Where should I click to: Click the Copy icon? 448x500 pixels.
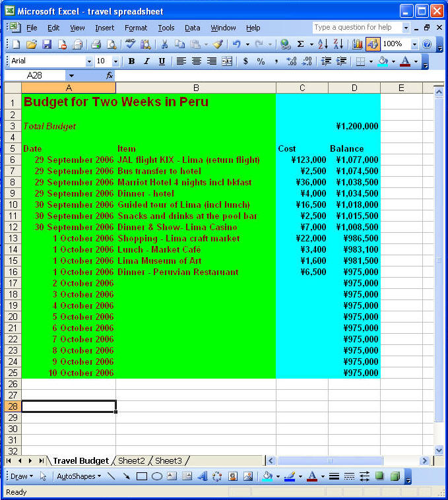[180, 44]
